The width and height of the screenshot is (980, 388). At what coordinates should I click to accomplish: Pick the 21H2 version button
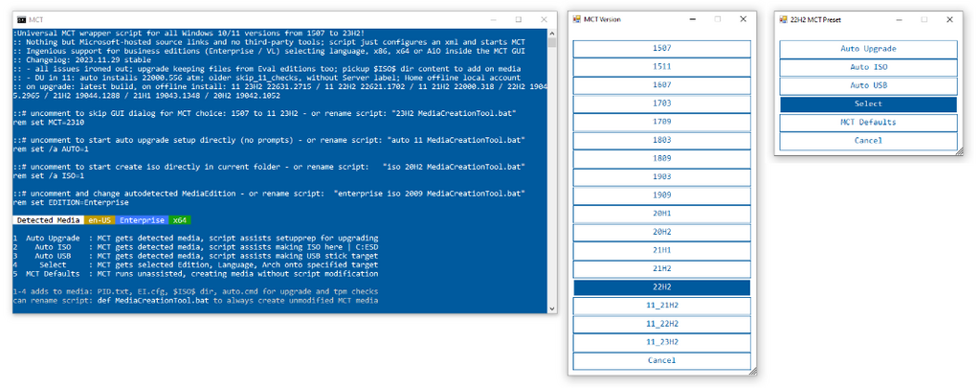coord(662,269)
